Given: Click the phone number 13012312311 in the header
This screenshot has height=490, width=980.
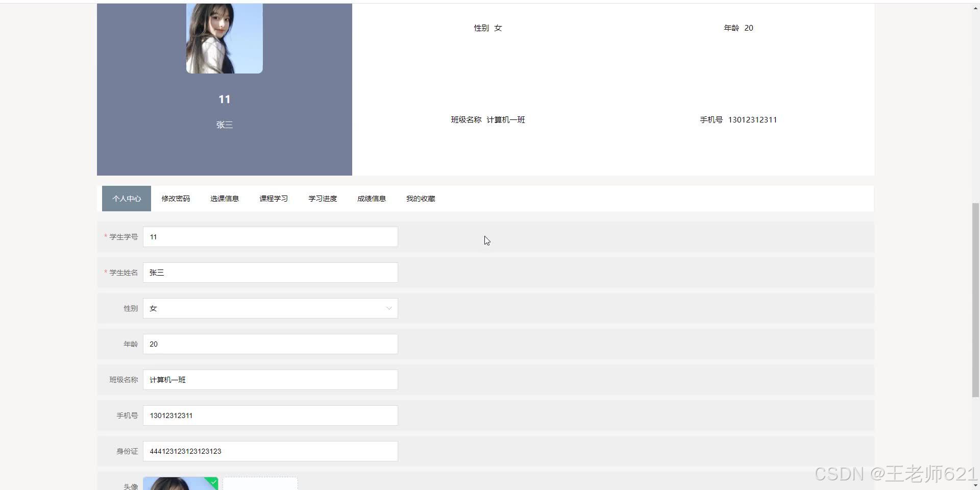Looking at the screenshot, I should (x=752, y=119).
